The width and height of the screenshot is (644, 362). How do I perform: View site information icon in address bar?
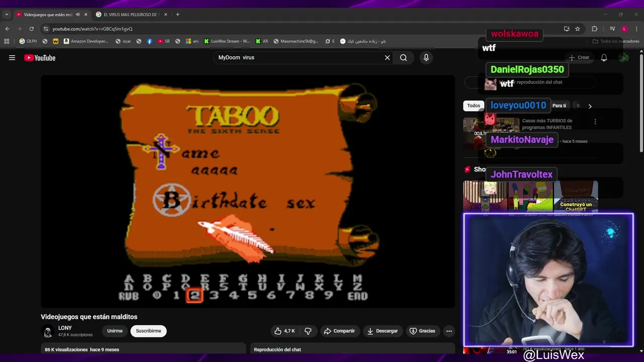point(46,29)
